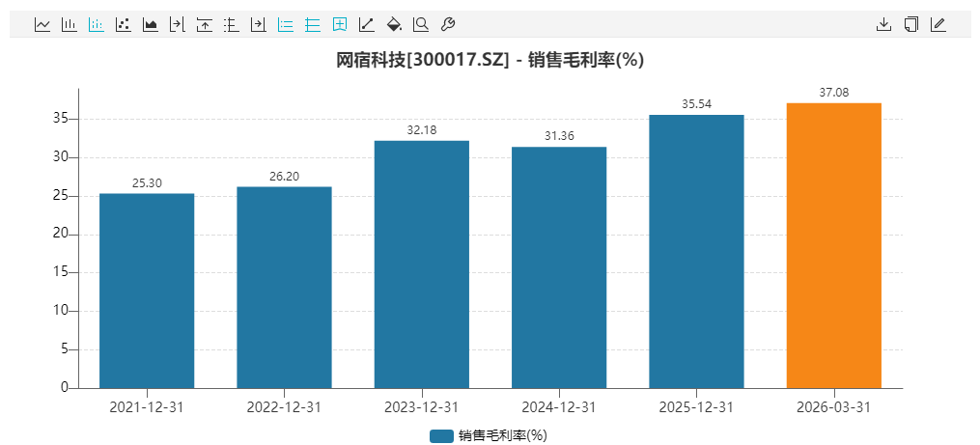Screen dimensions: 980x445
Task: Select the 2023-12-31 bar showing 32.18
Action: coord(421,264)
